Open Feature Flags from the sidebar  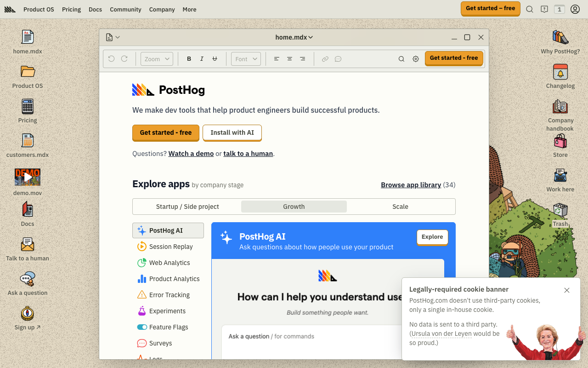168,327
